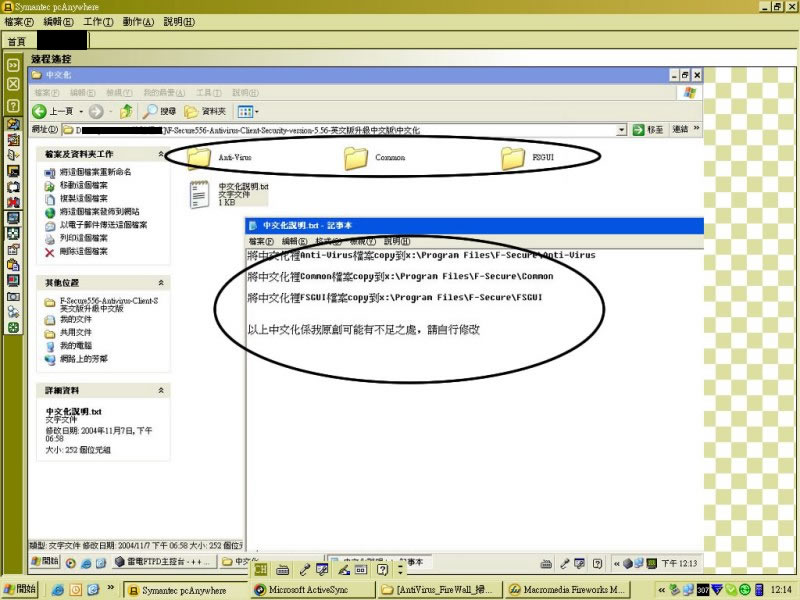Click the clipboard transfer icon in pcAnywhere sidebar
This screenshot has width=800, height=600.
pyautogui.click(x=13, y=264)
